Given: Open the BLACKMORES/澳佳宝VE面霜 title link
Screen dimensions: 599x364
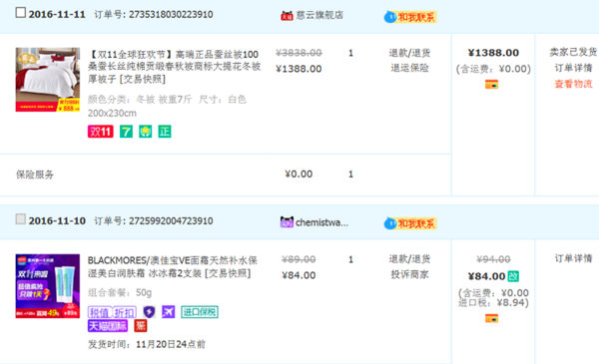Looking at the screenshot, I should [173, 267].
